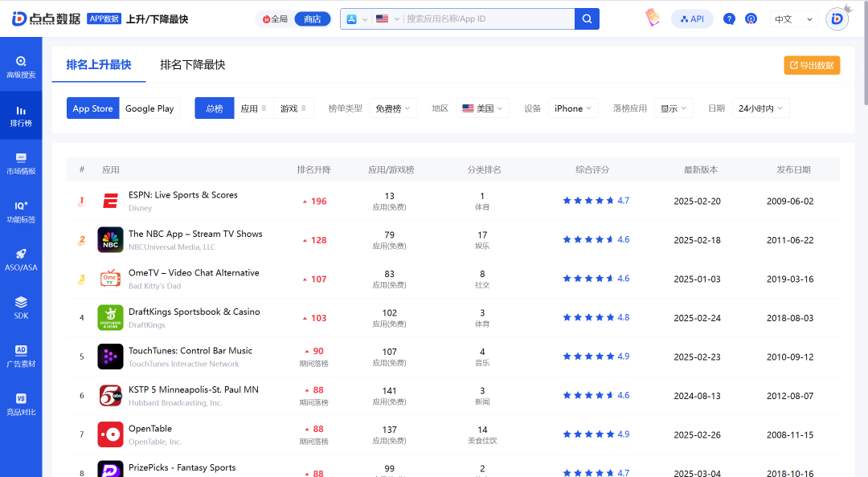Expand the Games (游戏) category filter

point(293,108)
